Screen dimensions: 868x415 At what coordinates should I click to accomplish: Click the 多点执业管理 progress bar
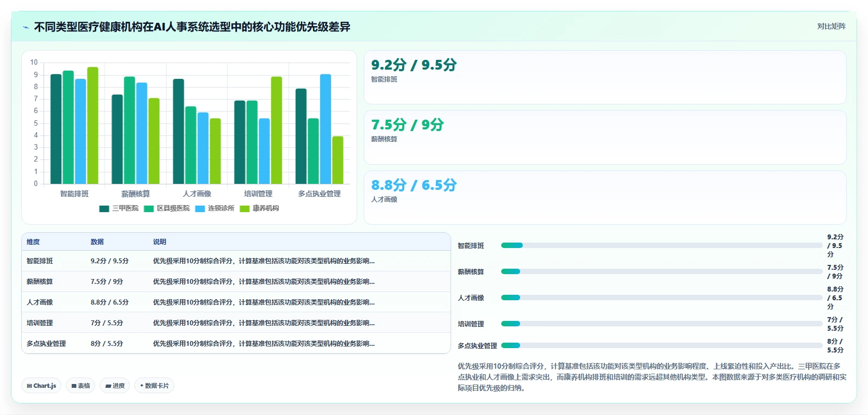tap(661, 345)
